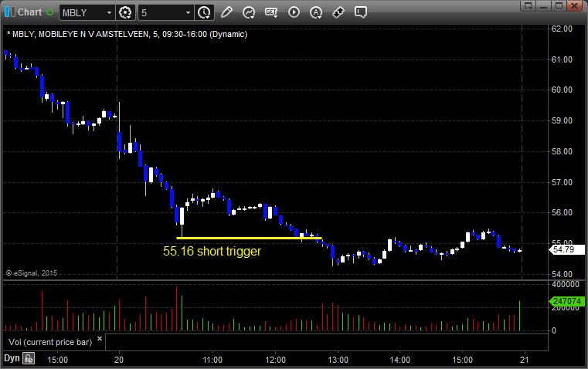Click the yellow 55.16 short trigger text annotation
The image size is (588, 369).
pos(212,251)
